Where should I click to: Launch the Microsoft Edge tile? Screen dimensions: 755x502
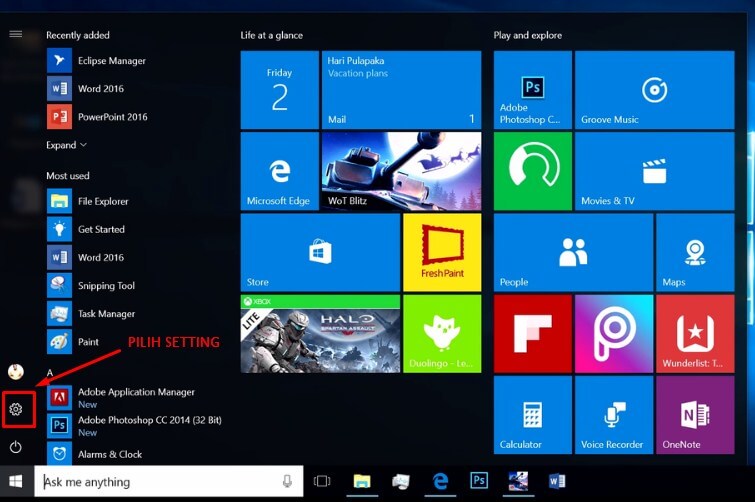pos(280,171)
